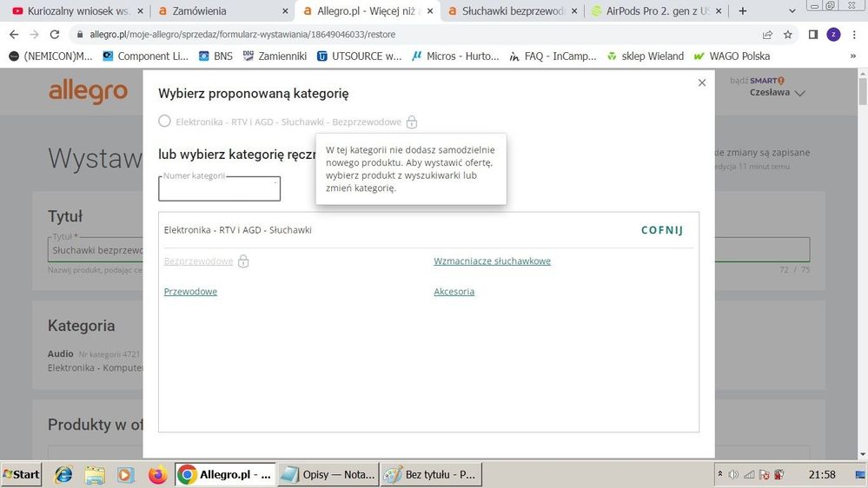Click the COFNIJ button
Screen dimensions: 868x488
click(x=662, y=230)
